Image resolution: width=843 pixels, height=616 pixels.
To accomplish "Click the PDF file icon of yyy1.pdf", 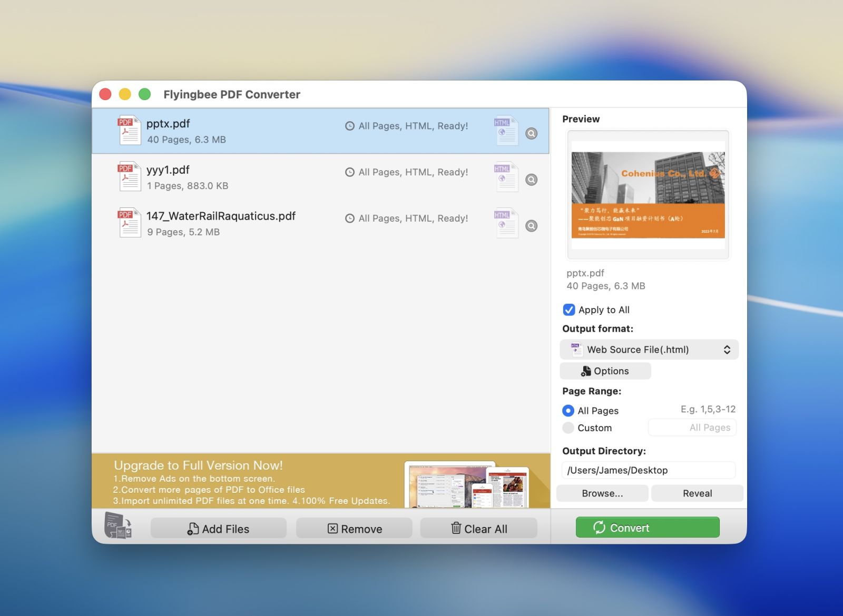I will coord(129,176).
